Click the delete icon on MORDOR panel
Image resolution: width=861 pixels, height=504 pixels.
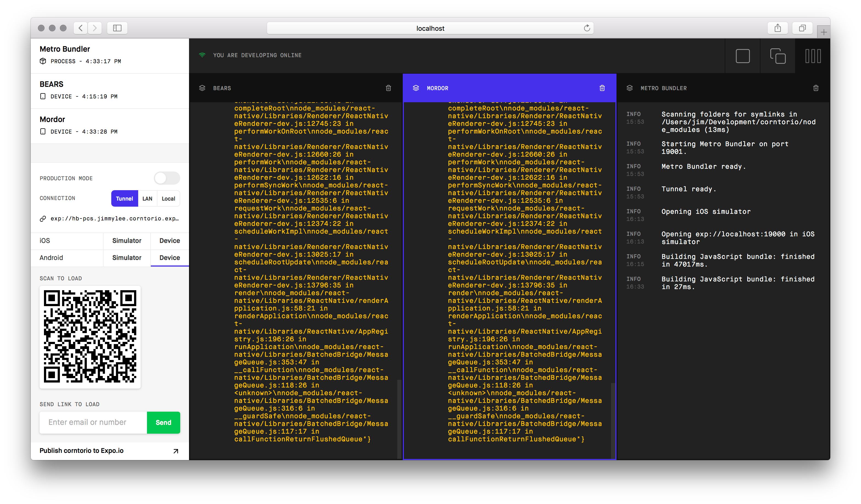[602, 88]
